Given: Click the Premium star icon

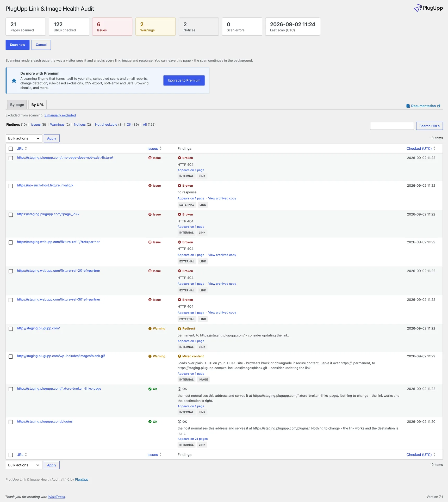Looking at the screenshot, I should coord(14,81).
